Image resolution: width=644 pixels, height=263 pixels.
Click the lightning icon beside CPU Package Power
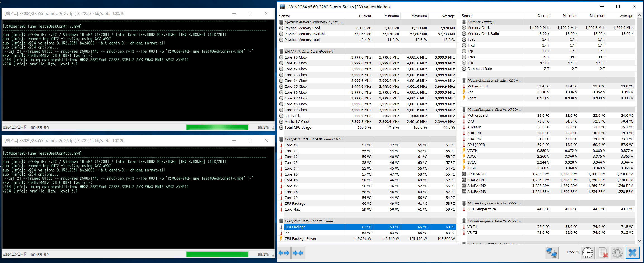(x=281, y=238)
